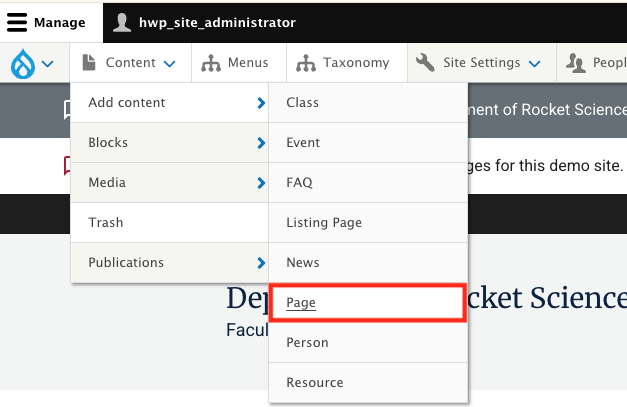Viewport: 627px width, 407px height.
Task: Select News content type
Action: coord(368,263)
